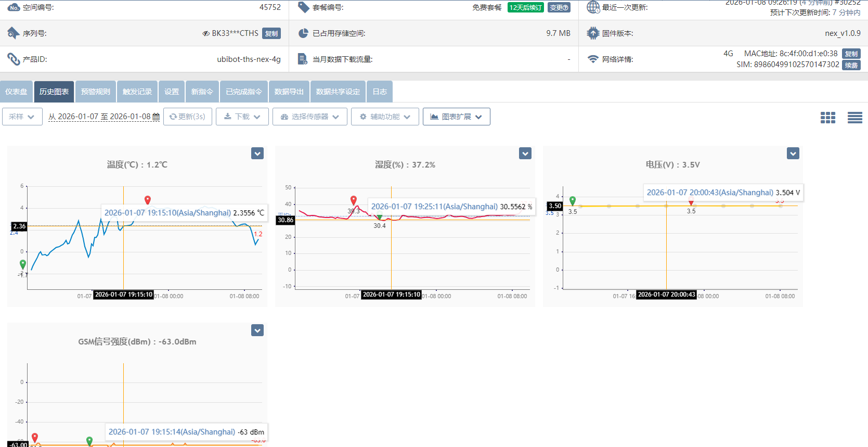Click the 更新(3s) refresh button
The width and height of the screenshot is (868, 447).
coord(187,117)
